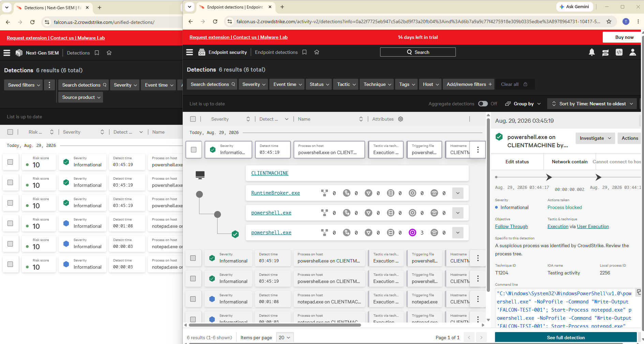This screenshot has width=644, height=344.
Task: Check the select-all box in Endpoint detections
Action: [193, 119]
